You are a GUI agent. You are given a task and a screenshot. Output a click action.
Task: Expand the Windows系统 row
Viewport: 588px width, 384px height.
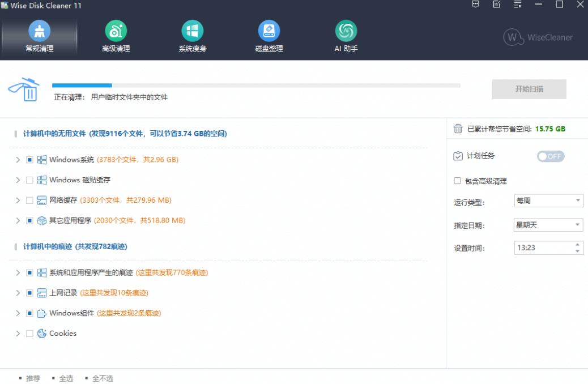click(x=18, y=160)
